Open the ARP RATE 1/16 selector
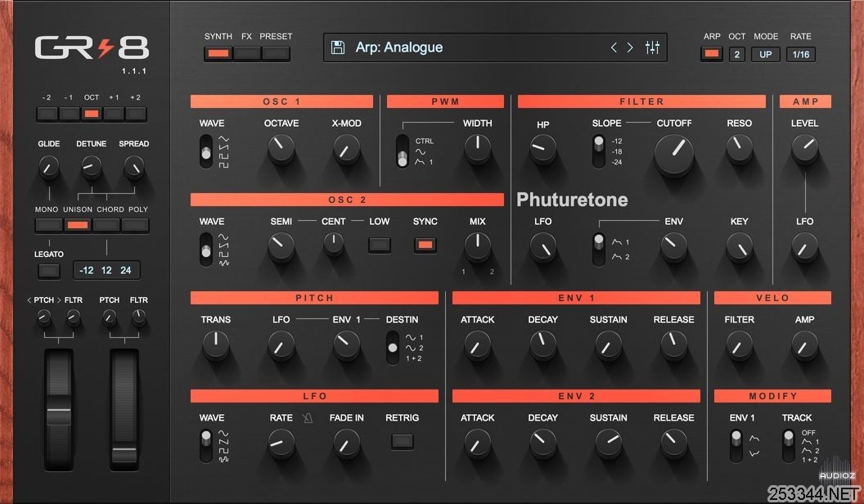Screen dimensions: 864x504 coord(801,54)
